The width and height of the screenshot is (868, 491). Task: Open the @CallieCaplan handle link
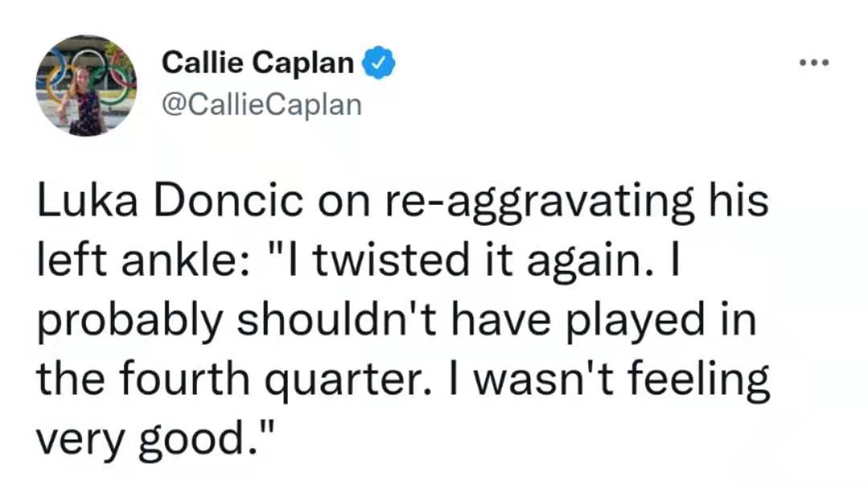pos(261,104)
